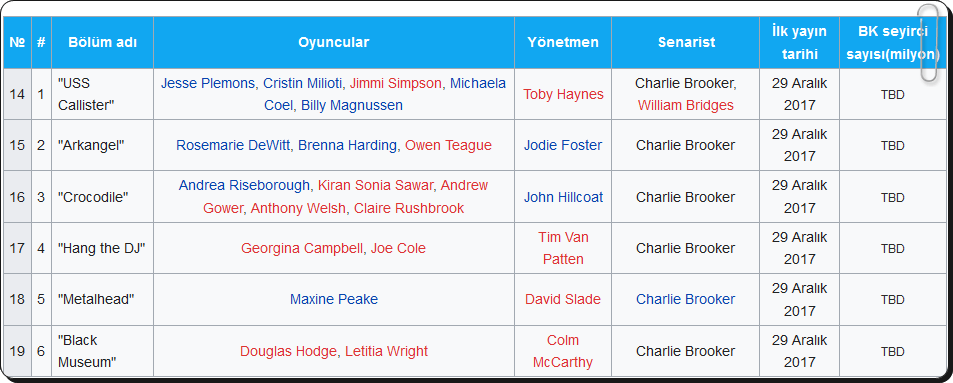Click the Oyuncular column header
The height and width of the screenshot is (383, 953).
pyautogui.click(x=334, y=43)
